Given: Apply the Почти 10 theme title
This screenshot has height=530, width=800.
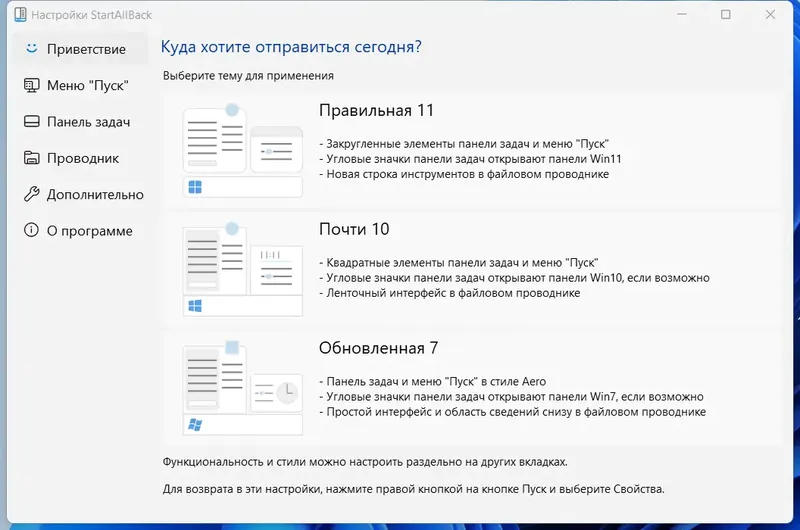Looking at the screenshot, I should (x=354, y=229).
